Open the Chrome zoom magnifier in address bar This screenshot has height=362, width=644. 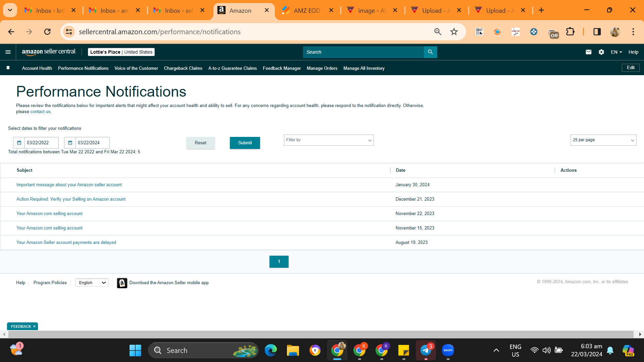[438, 32]
